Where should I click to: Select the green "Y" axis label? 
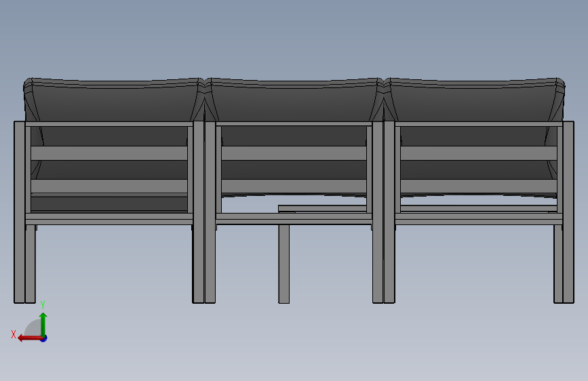(x=43, y=304)
